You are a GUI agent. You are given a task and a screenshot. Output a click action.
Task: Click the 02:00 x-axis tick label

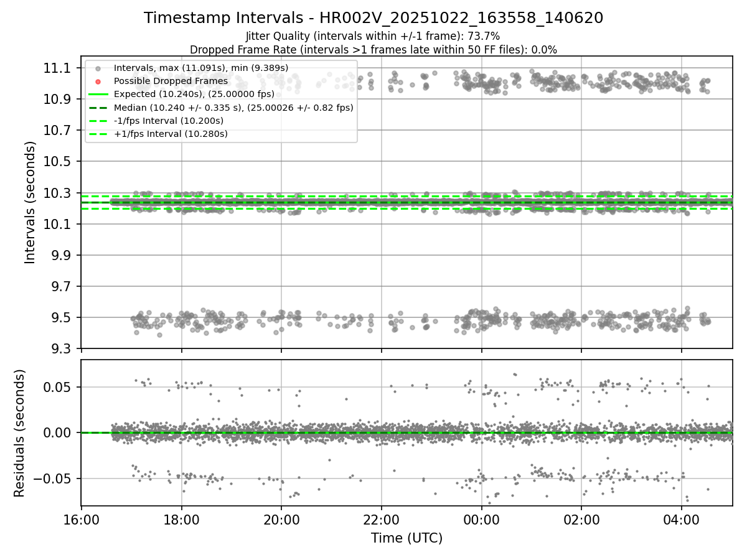click(x=581, y=519)
